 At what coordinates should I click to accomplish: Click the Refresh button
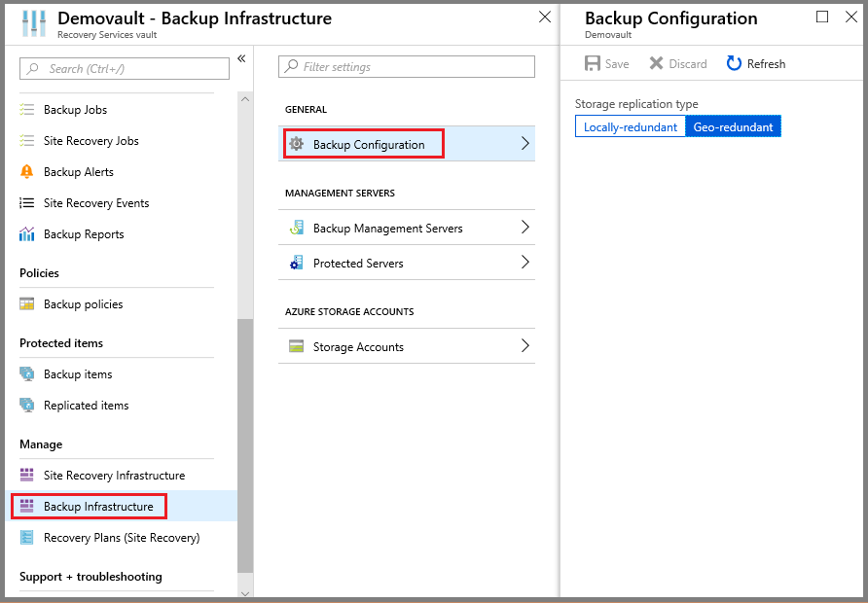(756, 63)
